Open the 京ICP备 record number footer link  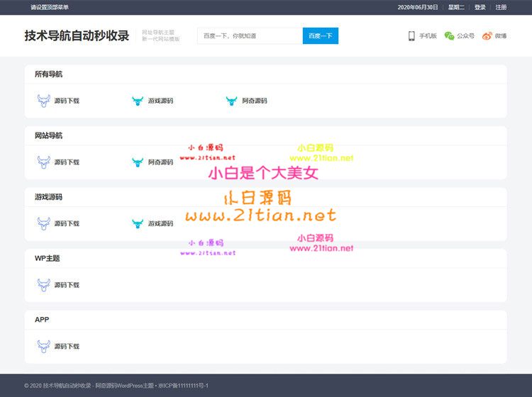tap(183, 386)
